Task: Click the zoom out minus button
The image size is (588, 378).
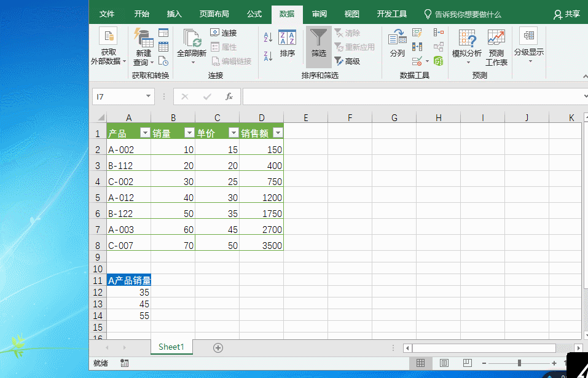Action: pyautogui.click(x=485, y=363)
